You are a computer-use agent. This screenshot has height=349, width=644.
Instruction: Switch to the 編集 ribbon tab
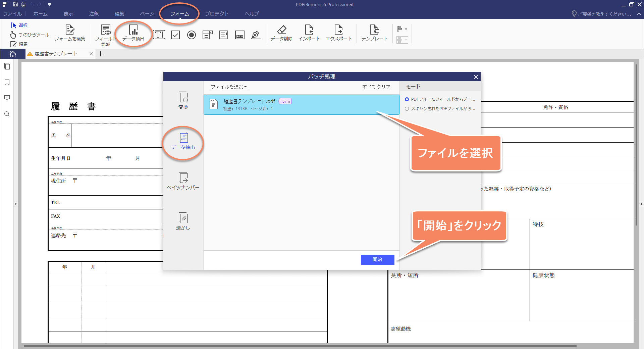[119, 14]
